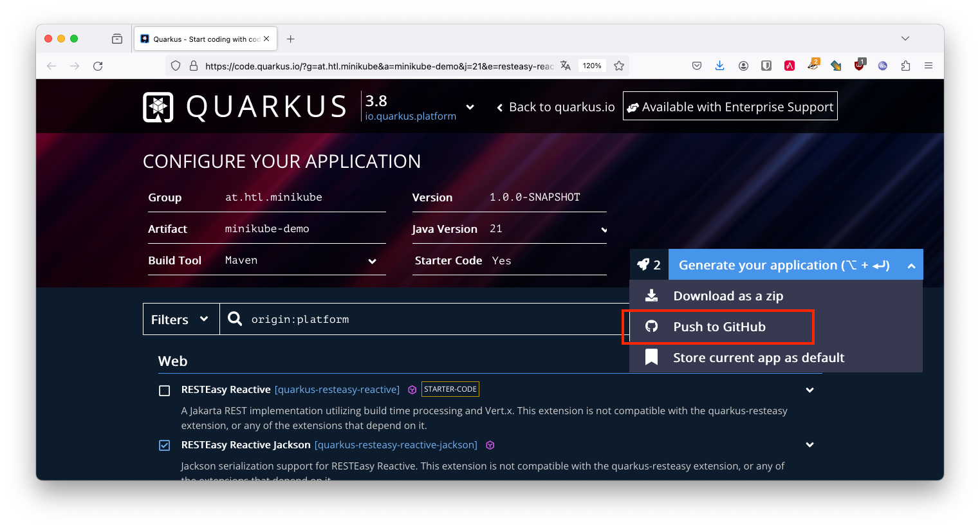
Task: Click the Firefox shield tracking protection icon
Action: (176, 66)
